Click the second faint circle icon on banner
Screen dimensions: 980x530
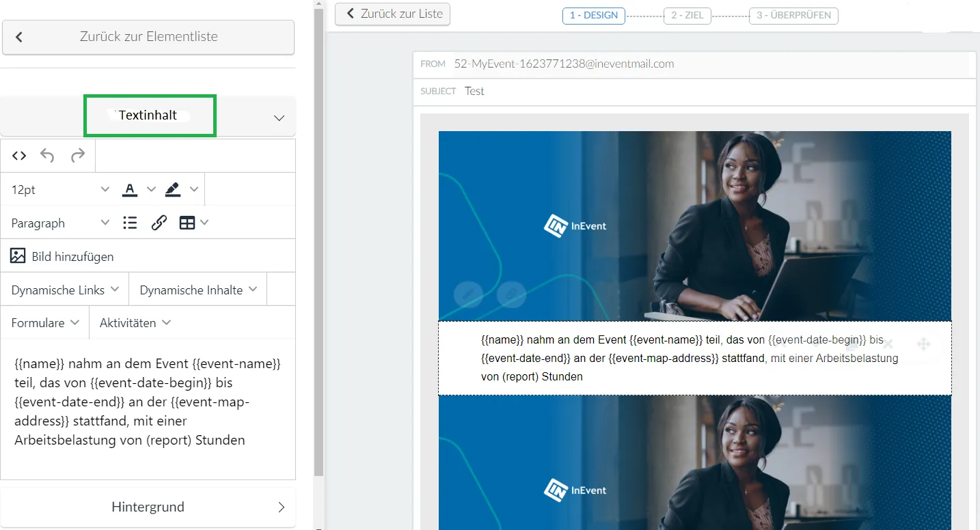click(511, 294)
